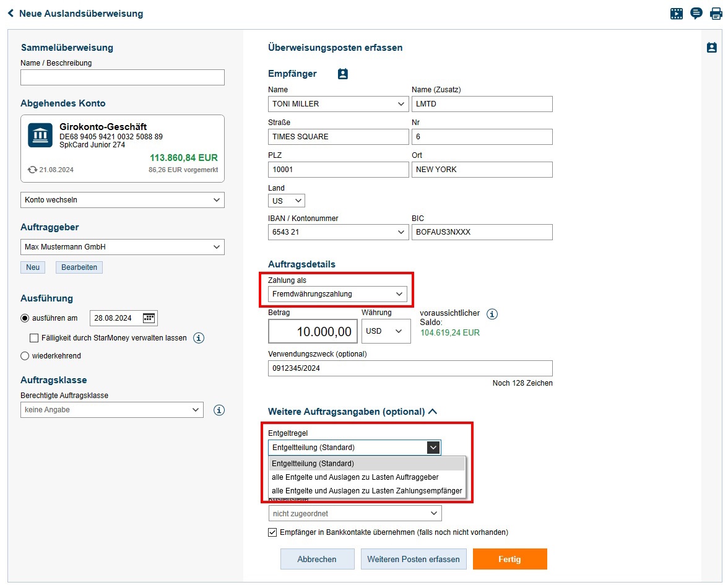
Task: Click the 'Neu' button under Auftraggeber
Action: click(33, 267)
